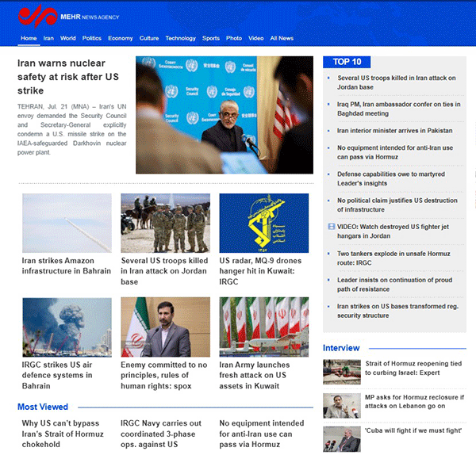Open the World section

click(x=68, y=38)
